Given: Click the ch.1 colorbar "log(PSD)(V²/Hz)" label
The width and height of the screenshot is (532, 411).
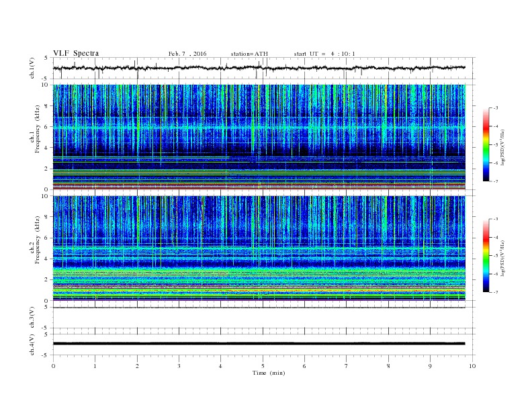Looking at the screenshot, I should [x=502, y=146].
